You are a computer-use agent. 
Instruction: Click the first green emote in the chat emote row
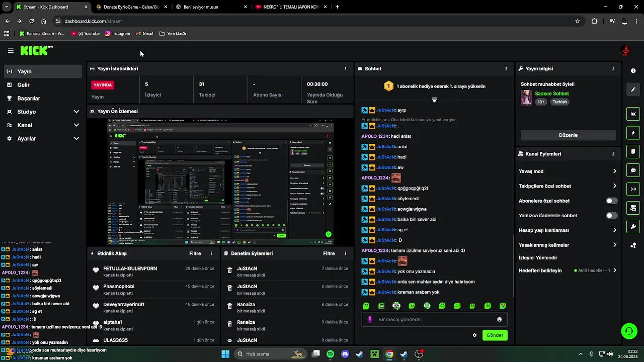(x=366, y=306)
